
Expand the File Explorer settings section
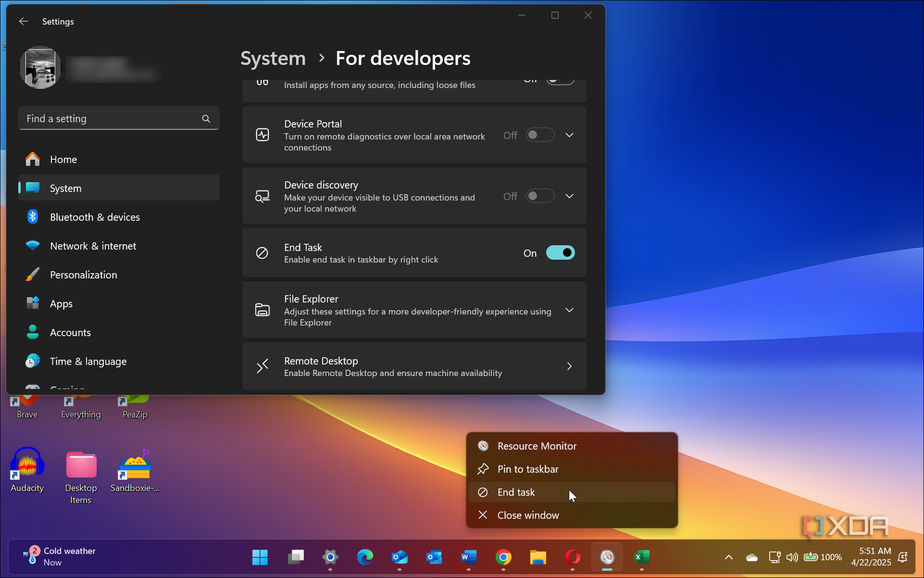click(569, 310)
